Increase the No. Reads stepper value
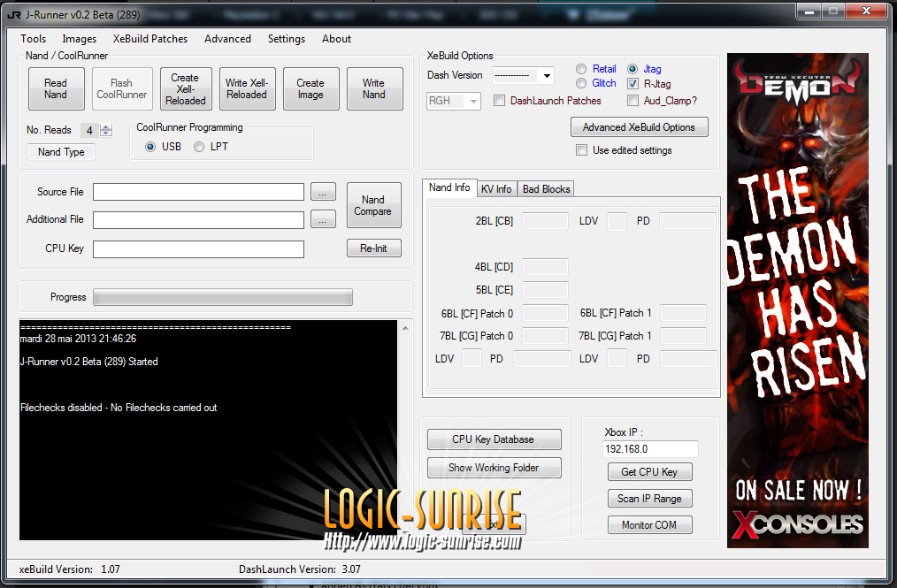897x588 pixels. 106,127
